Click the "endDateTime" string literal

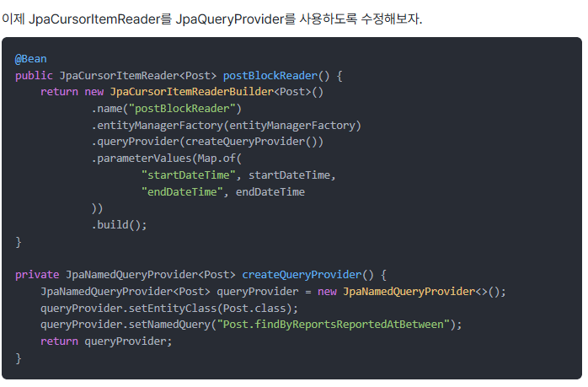click(182, 192)
